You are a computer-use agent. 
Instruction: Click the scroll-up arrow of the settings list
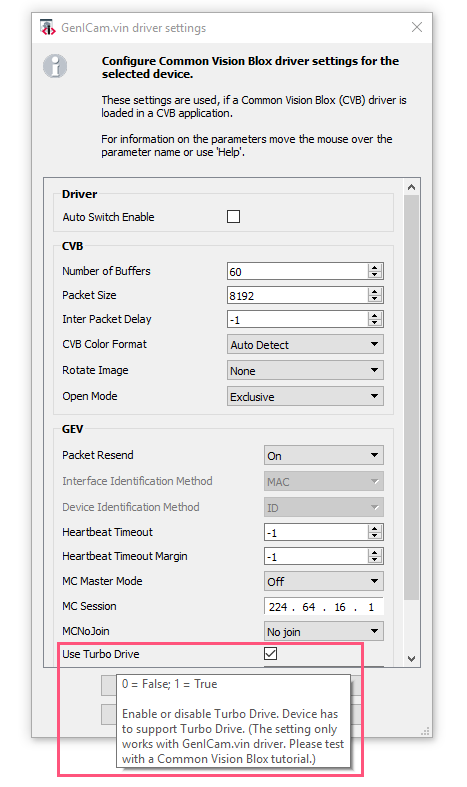pos(411,187)
